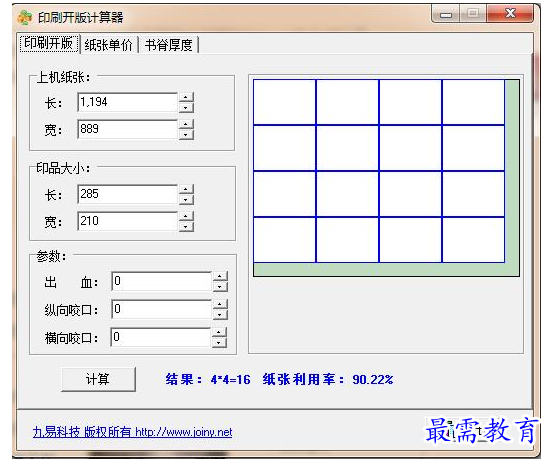Click the 计算 button
Viewport: 547px width, 462px height.
coord(98,379)
